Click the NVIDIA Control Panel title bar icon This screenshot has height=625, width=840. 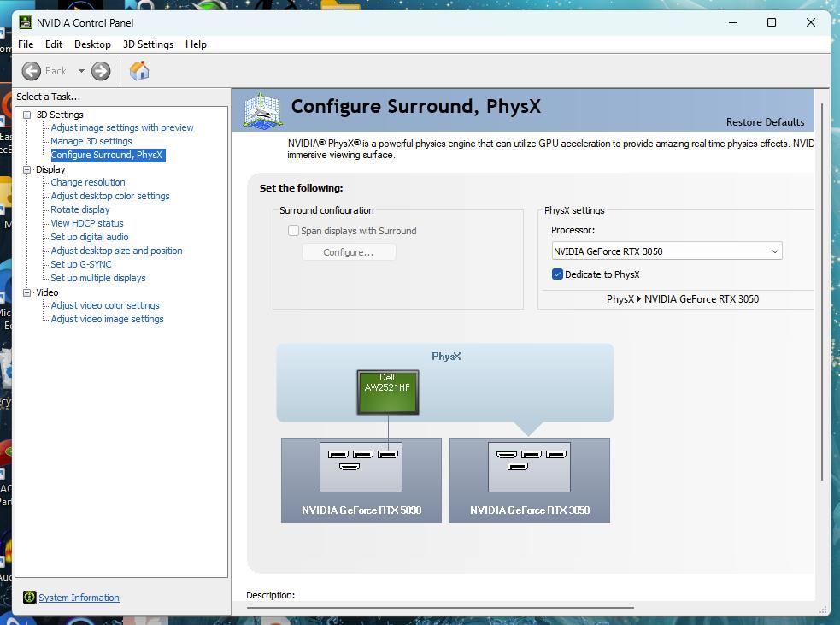(26, 22)
